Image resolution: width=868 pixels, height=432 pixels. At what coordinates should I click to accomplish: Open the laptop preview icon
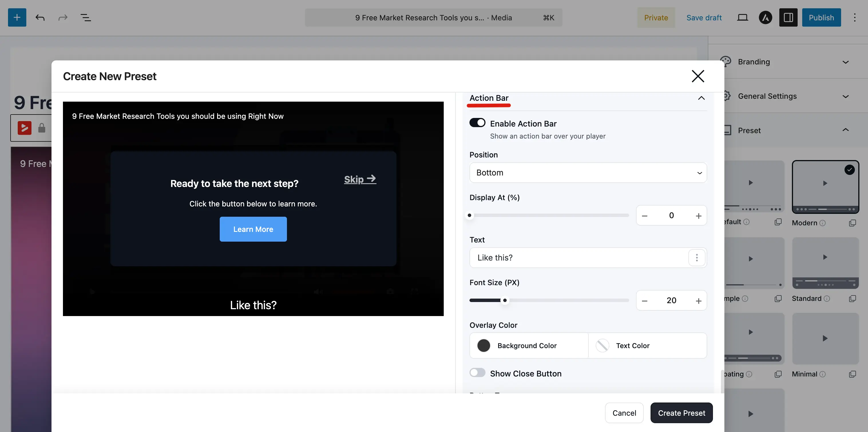coord(742,17)
